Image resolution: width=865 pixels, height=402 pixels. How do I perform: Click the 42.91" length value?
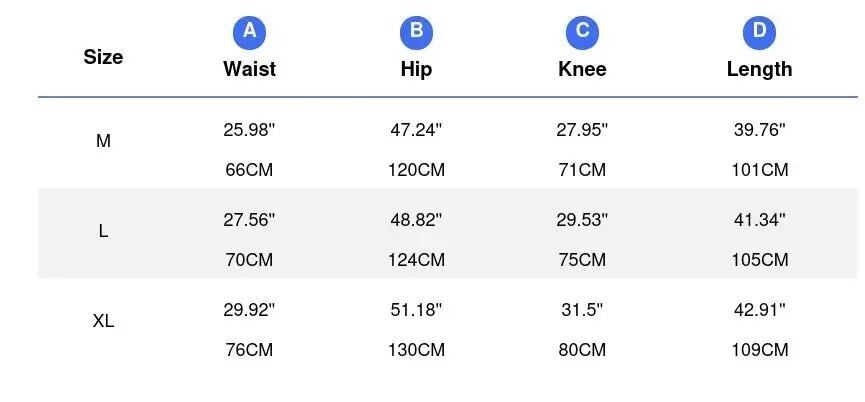pyautogui.click(x=759, y=310)
